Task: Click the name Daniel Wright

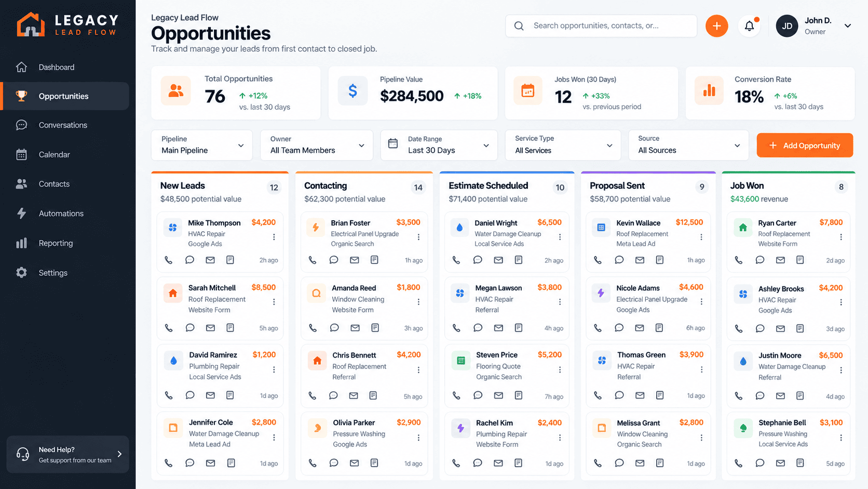Action: [496, 223]
